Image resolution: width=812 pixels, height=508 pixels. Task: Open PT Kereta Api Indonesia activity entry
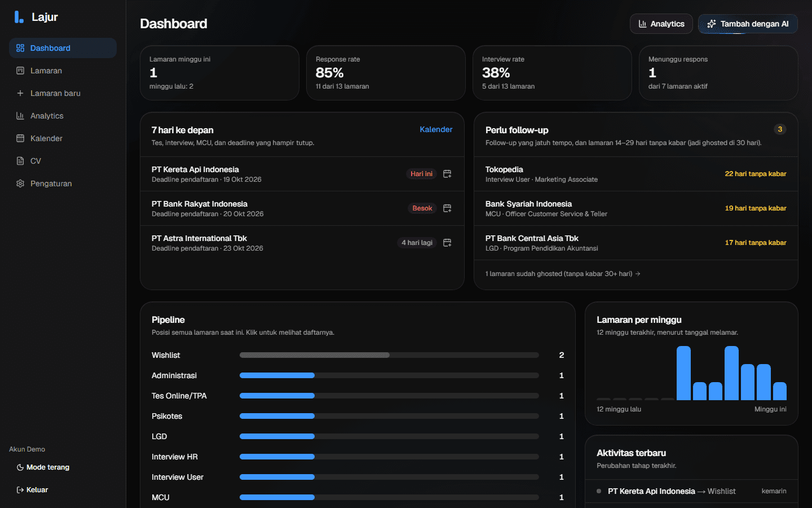click(x=691, y=491)
